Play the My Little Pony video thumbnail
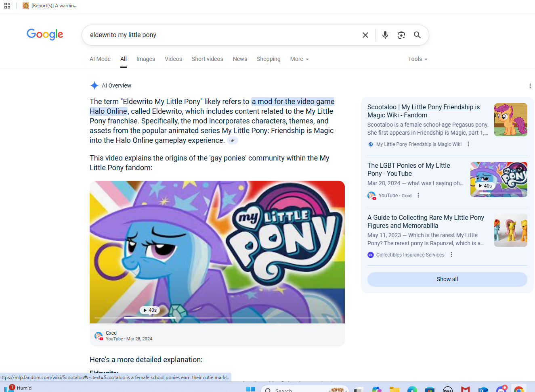 tap(217, 252)
